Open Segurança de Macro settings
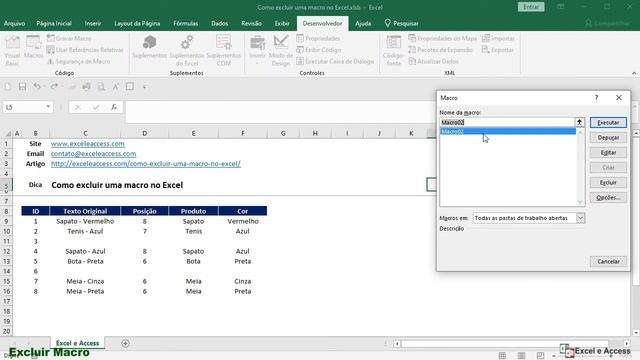This screenshot has height=360, width=640. click(x=78, y=61)
